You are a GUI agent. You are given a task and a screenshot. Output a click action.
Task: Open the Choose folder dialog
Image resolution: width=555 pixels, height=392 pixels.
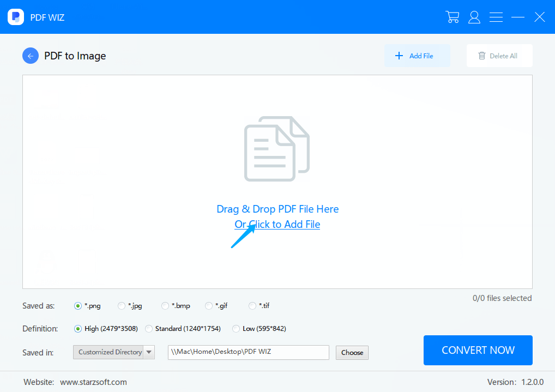click(x=352, y=352)
